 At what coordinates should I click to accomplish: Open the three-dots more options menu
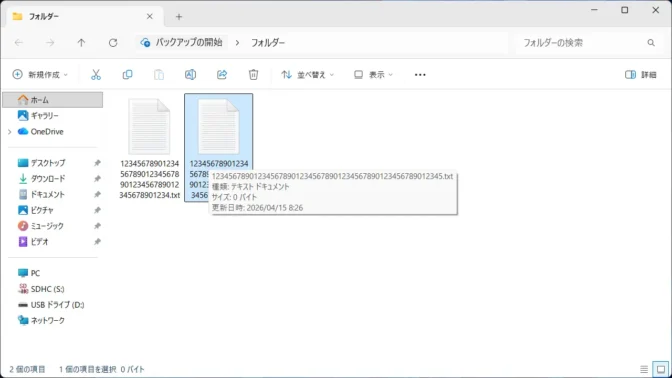420,75
